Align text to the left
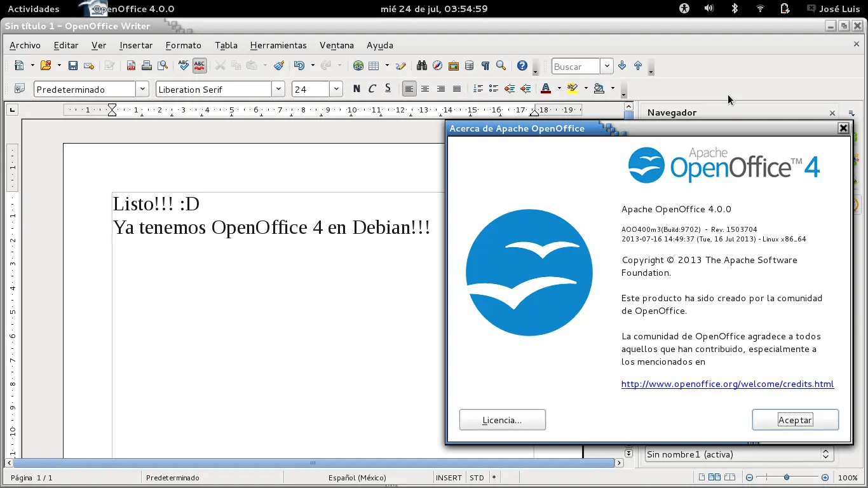 [x=409, y=89]
